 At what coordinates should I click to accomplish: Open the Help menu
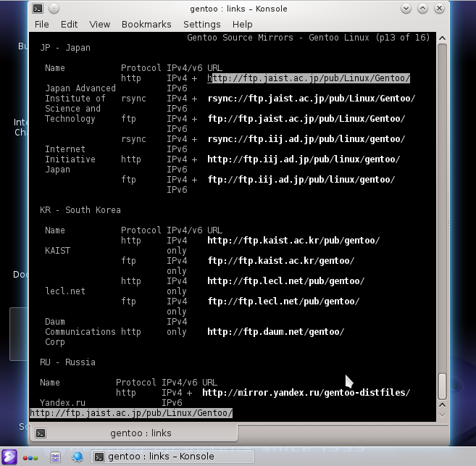click(x=242, y=25)
